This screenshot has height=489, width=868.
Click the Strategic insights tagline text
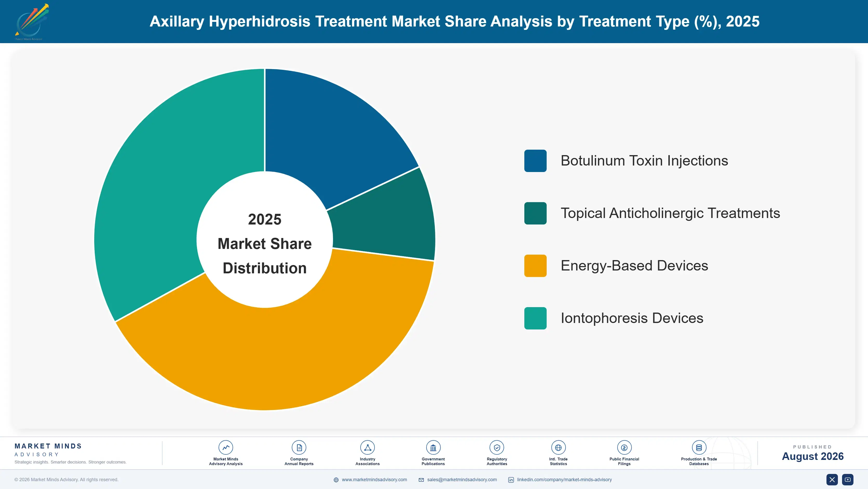coord(70,462)
